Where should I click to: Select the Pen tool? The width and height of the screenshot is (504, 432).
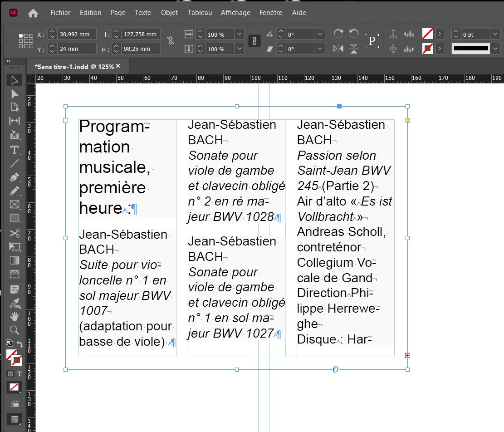point(15,177)
